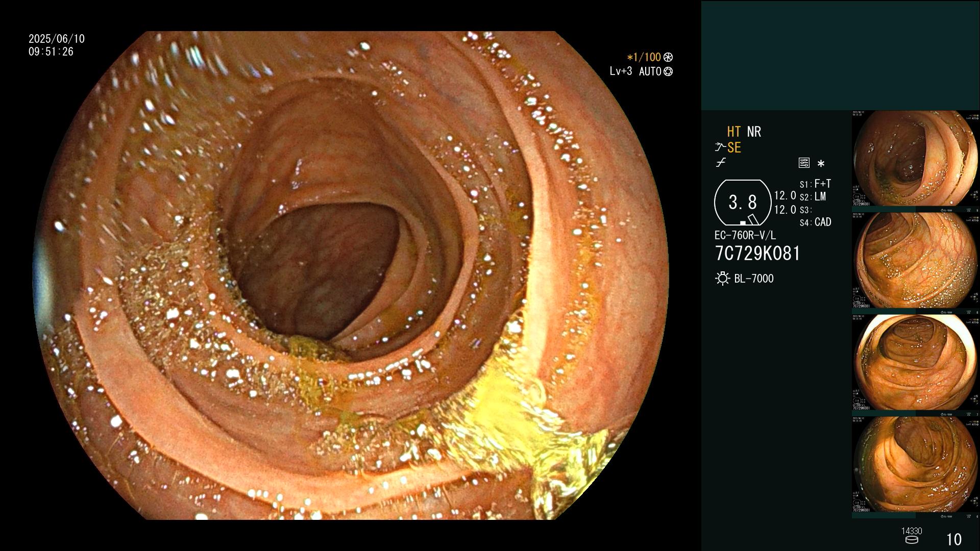The height and width of the screenshot is (551, 980).
Task: Click the HT indicator in the status panel
Action: tap(733, 132)
